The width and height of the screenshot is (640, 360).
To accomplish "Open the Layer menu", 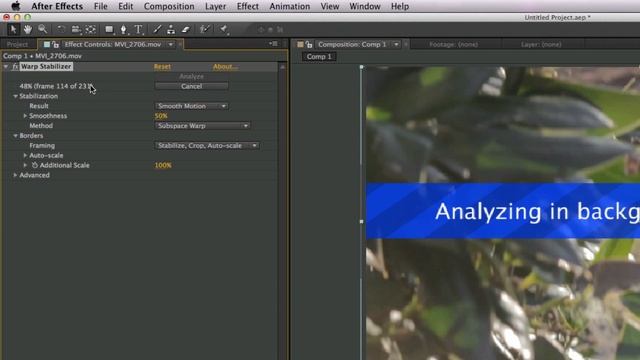I will point(216,6).
